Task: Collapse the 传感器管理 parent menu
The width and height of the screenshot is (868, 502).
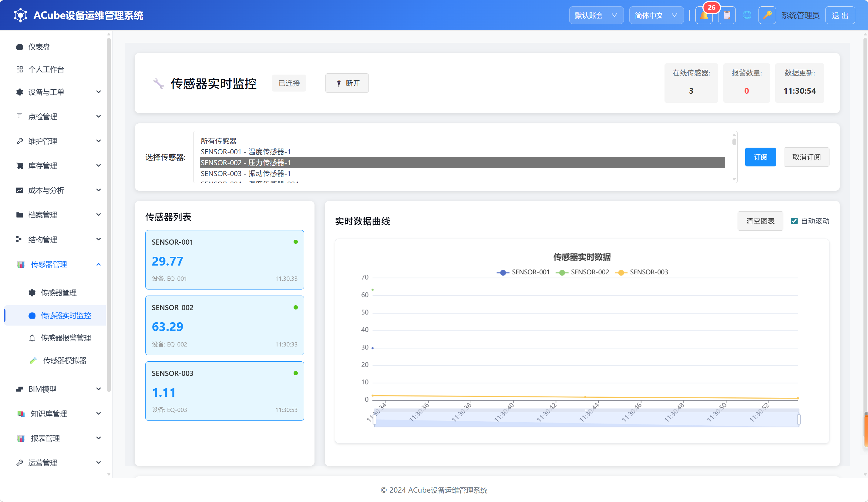Action: [x=55, y=264]
